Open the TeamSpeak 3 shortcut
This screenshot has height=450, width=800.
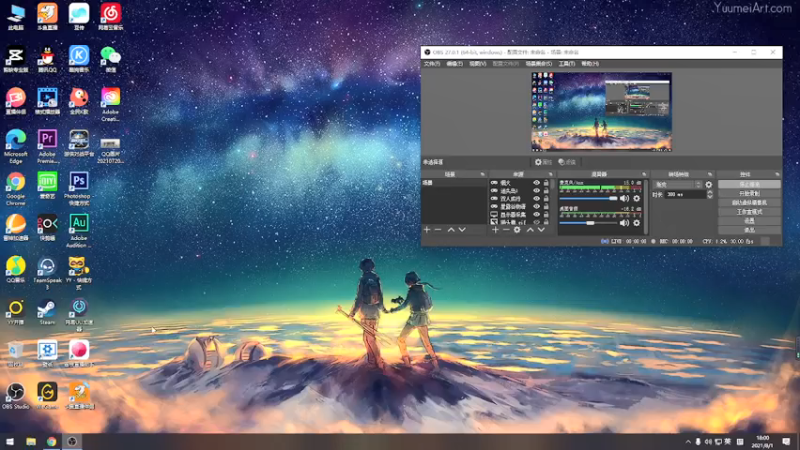coord(47,273)
